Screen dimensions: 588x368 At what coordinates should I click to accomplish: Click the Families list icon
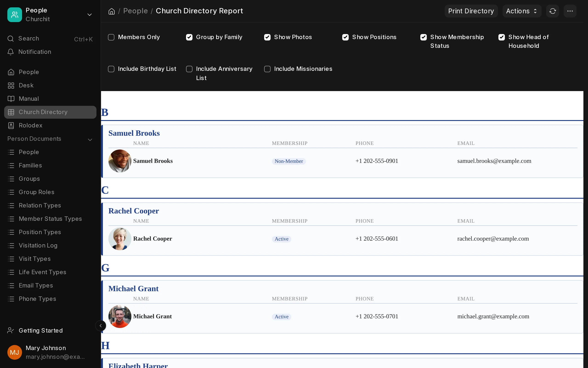pyautogui.click(x=11, y=166)
